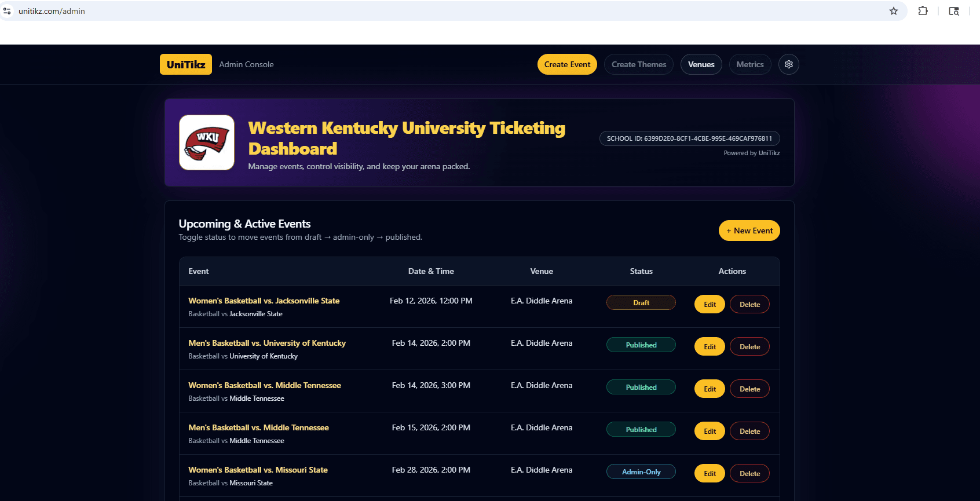Click the + New Event button
This screenshot has height=501, width=980.
point(749,231)
